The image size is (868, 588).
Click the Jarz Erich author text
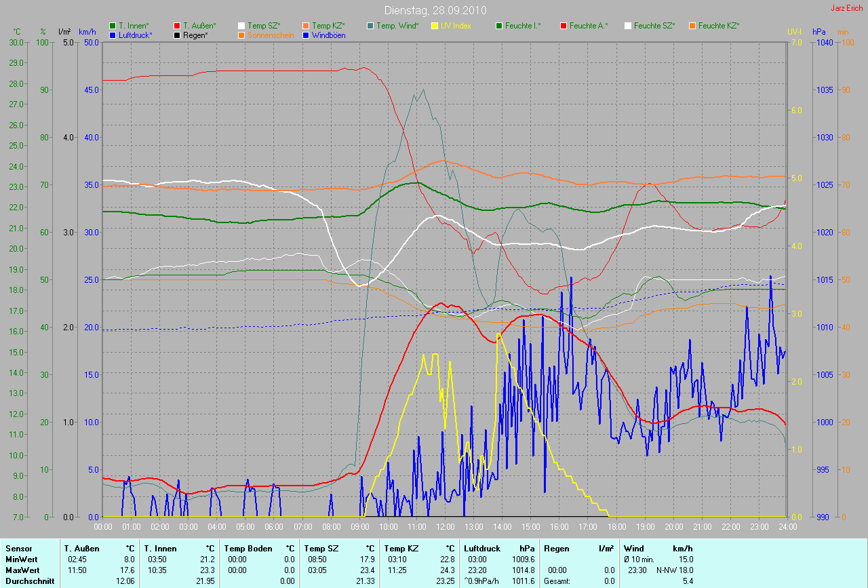pyautogui.click(x=845, y=8)
